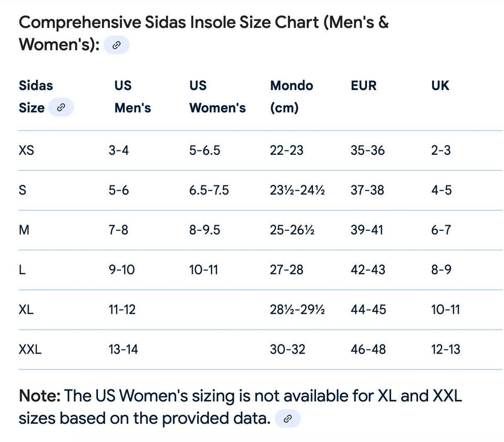Image resolution: width=504 pixels, height=442 pixels.
Task: Click the bold Note: label
Action: [39, 396]
